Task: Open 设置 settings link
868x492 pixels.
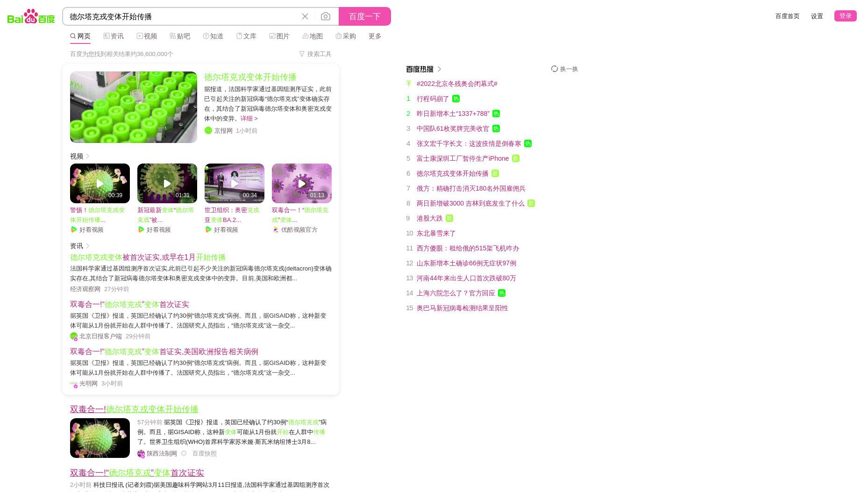Action: 817,16
